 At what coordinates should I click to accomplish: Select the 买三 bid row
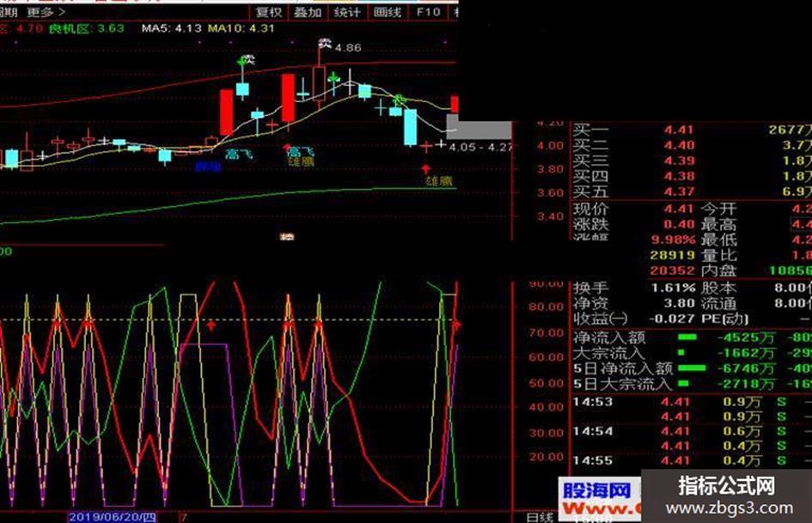click(692, 161)
